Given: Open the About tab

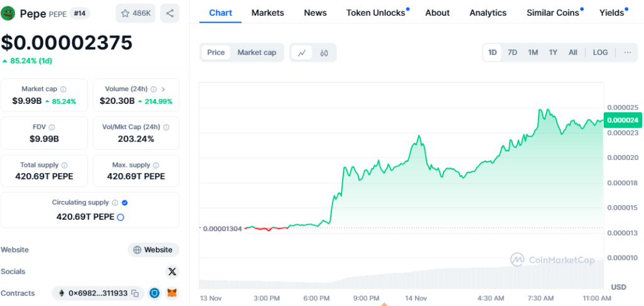Looking at the screenshot, I should click(438, 13).
